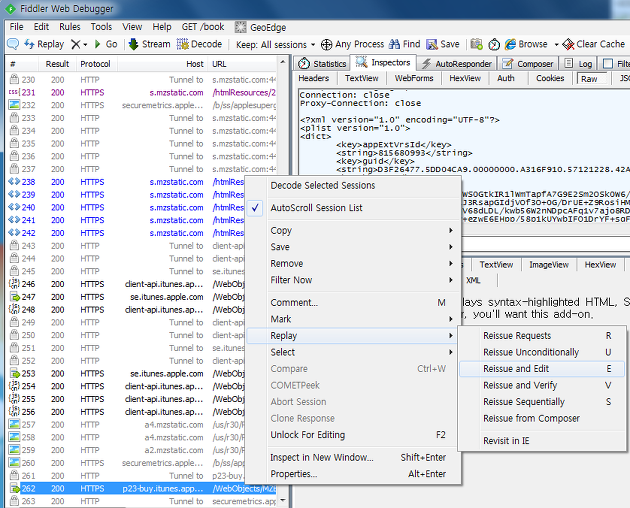Switch to the Statistics tab
Viewport: 630px width, 508px height.
tap(322, 64)
